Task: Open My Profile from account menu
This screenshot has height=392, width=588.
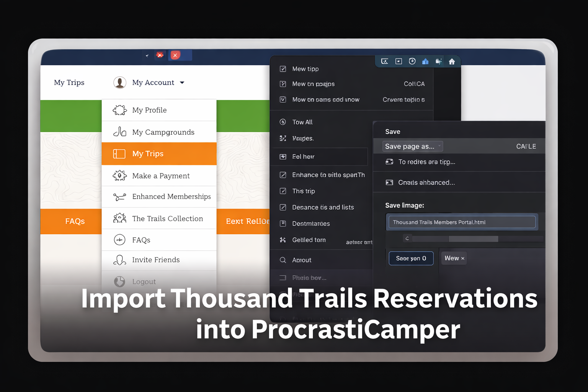Action: point(159,110)
